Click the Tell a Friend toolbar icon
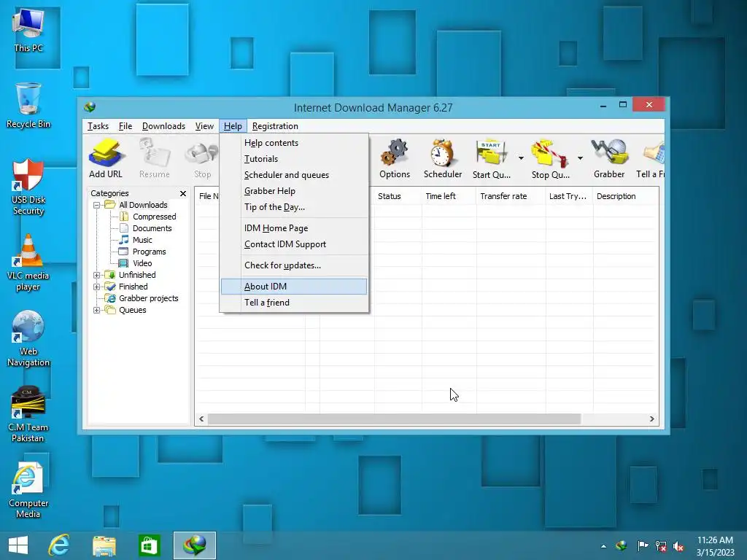747x560 pixels. tap(651, 158)
